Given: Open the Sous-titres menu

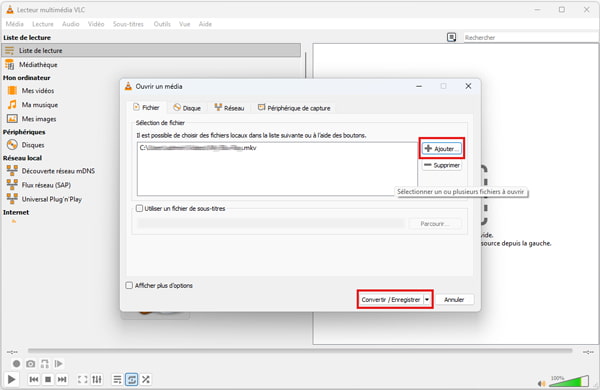Looking at the screenshot, I should pos(128,24).
